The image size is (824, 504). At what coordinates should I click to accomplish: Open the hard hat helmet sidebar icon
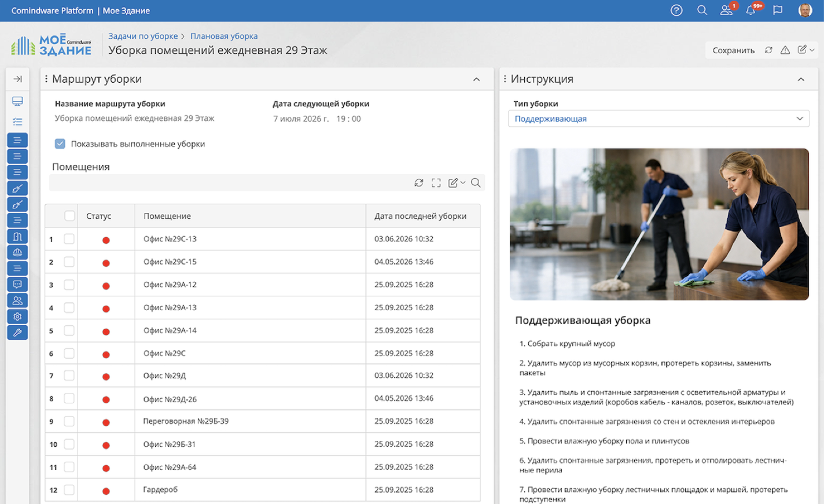click(x=17, y=252)
